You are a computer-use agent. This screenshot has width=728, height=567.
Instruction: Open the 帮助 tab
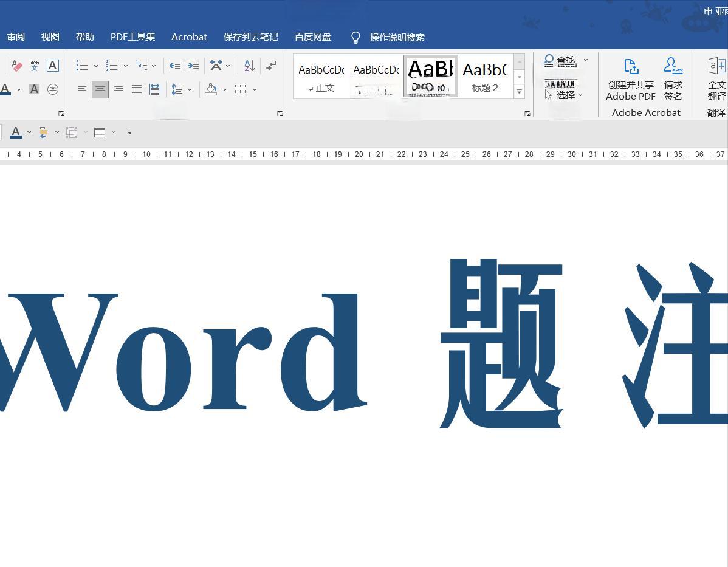click(x=85, y=37)
